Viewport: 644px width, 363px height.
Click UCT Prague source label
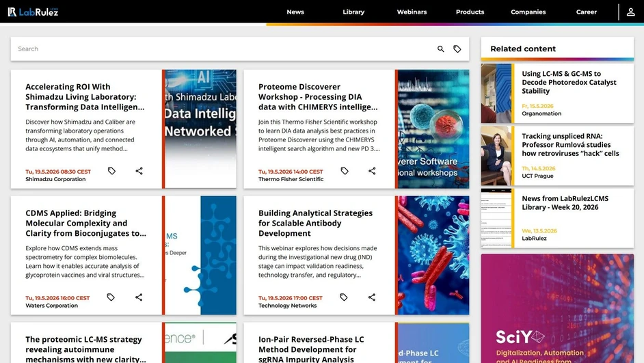pyautogui.click(x=537, y=176)
